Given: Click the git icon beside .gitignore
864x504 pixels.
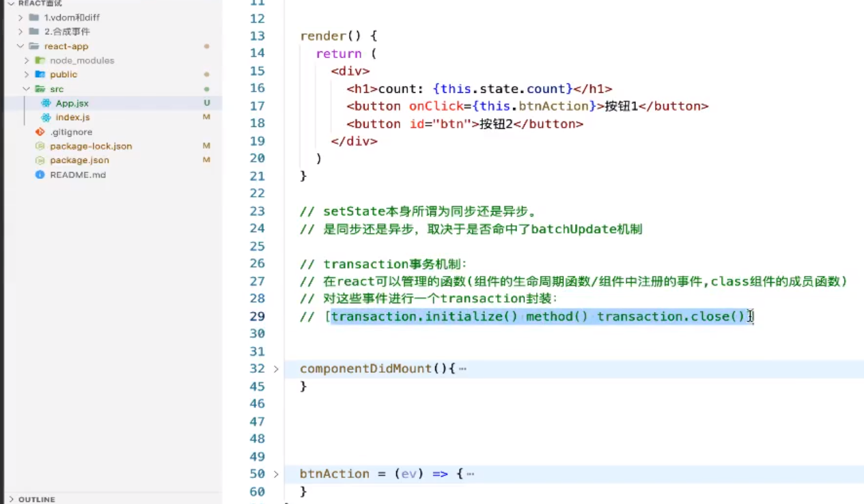Looking at the screenshot, I should 40,132.
